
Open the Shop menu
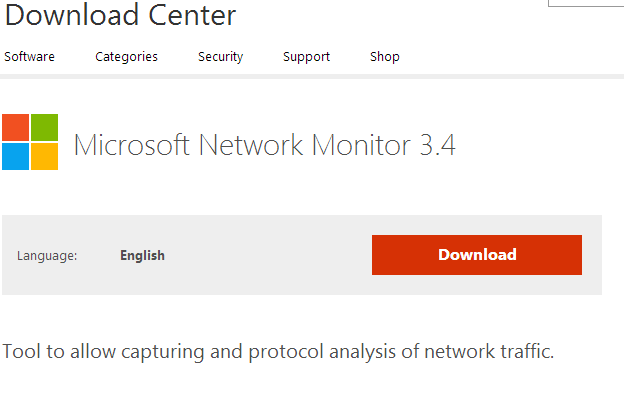tap(385, 57)
